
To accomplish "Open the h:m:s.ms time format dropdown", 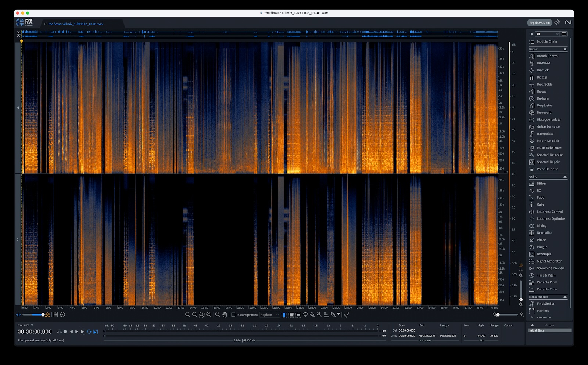I will click(x=25, y=325).
